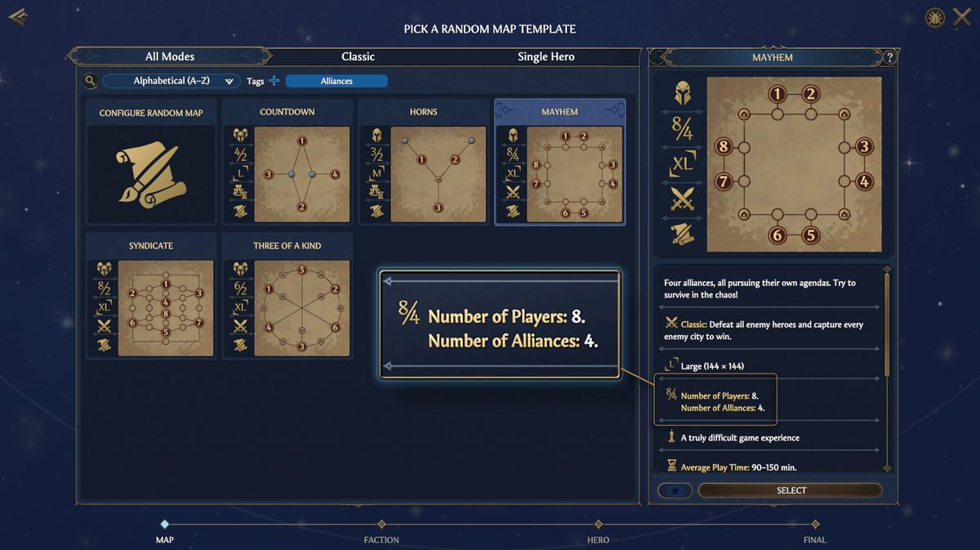Click "Average Play Time: 90–150 min." text

(x=738, y=467)
